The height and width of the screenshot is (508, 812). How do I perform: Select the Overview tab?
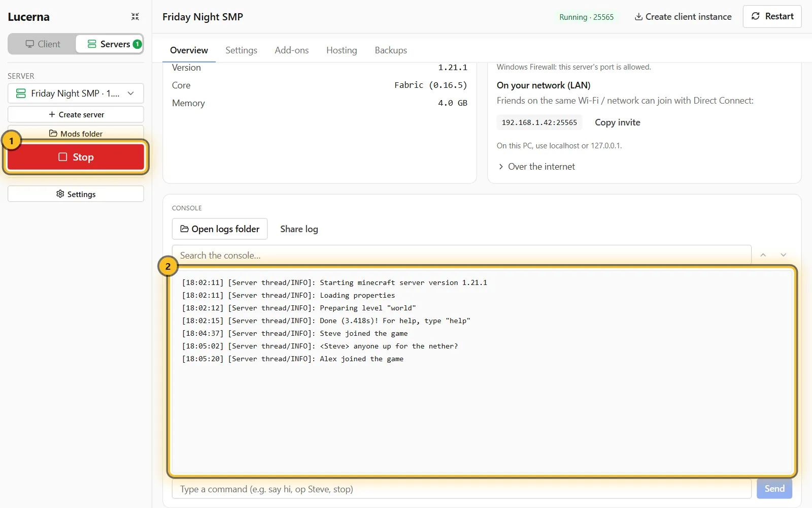coord(189,50)
